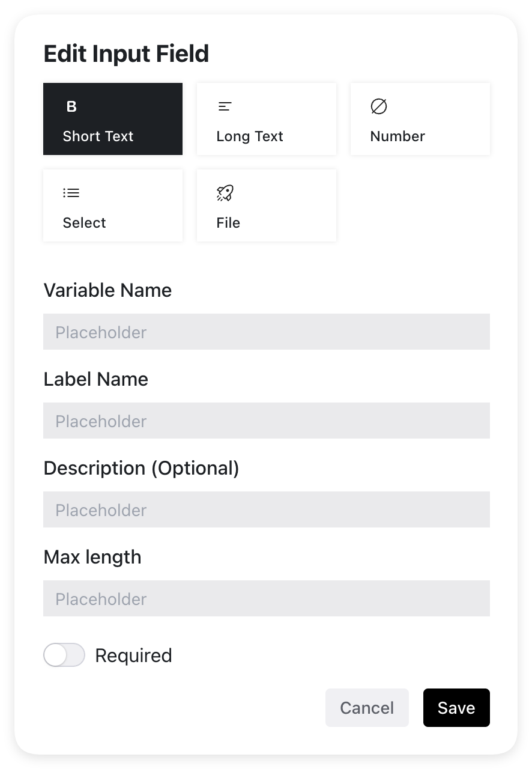The image size is (532, 769).
Task: Click the rocket icon on File
Action: click(225, 193)
